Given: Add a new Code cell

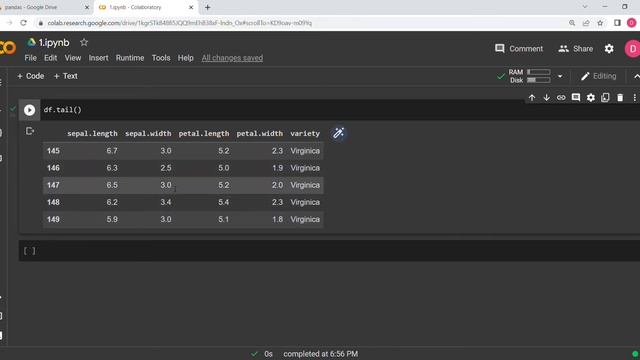Looking at the screenshot, I should (31, 76).
